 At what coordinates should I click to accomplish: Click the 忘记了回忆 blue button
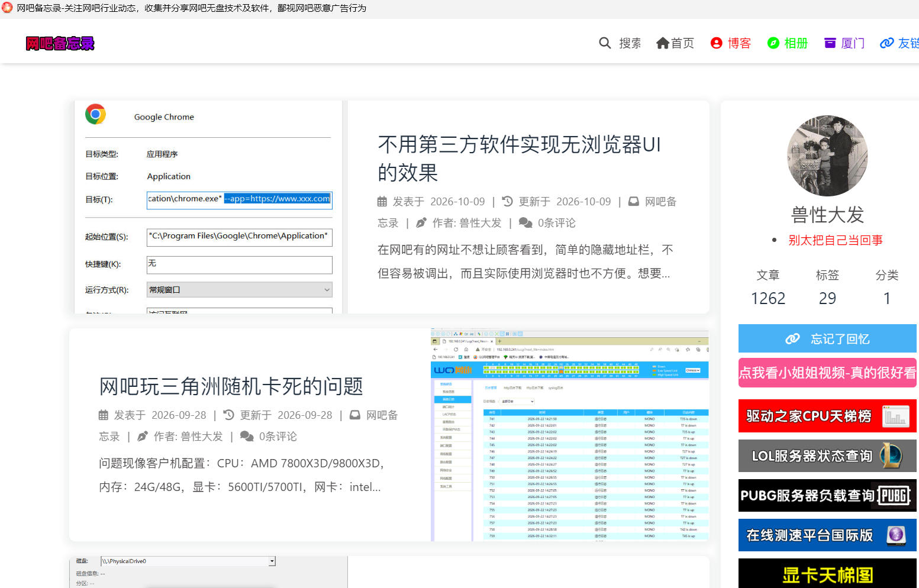[827, 338]
